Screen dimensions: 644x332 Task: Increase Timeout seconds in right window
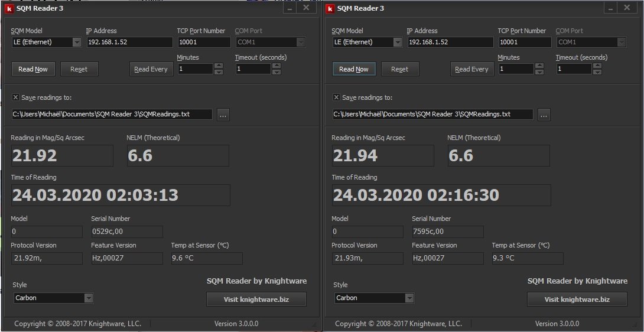(x=597, y=66)
